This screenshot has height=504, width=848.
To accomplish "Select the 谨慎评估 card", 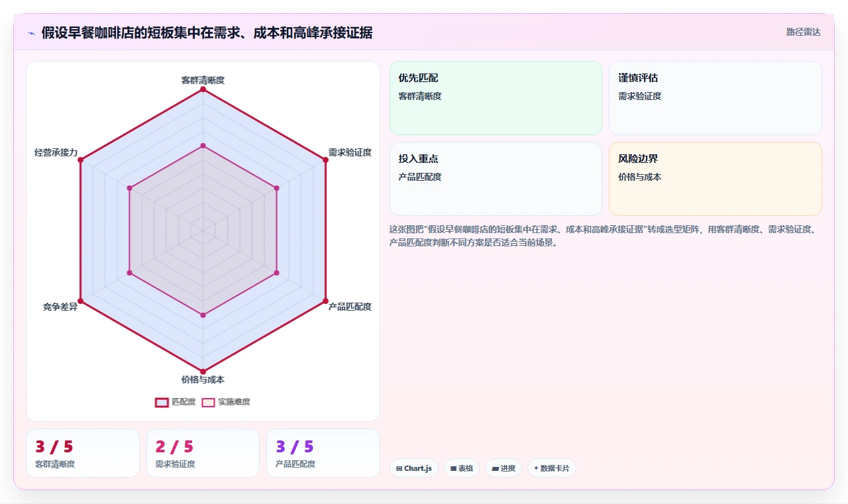I will tap(715, 98).
